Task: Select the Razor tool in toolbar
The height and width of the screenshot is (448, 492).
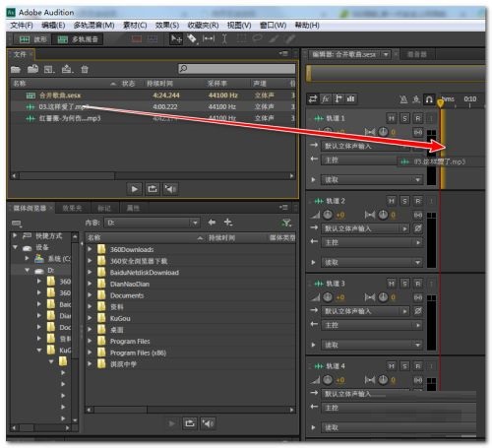Action: [x=192, y=39]
